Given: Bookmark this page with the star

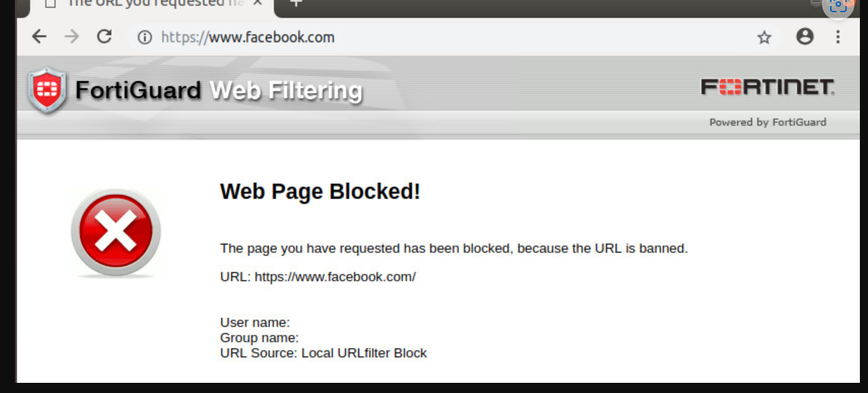Looking at the screenshot, I should coord(764,37).
